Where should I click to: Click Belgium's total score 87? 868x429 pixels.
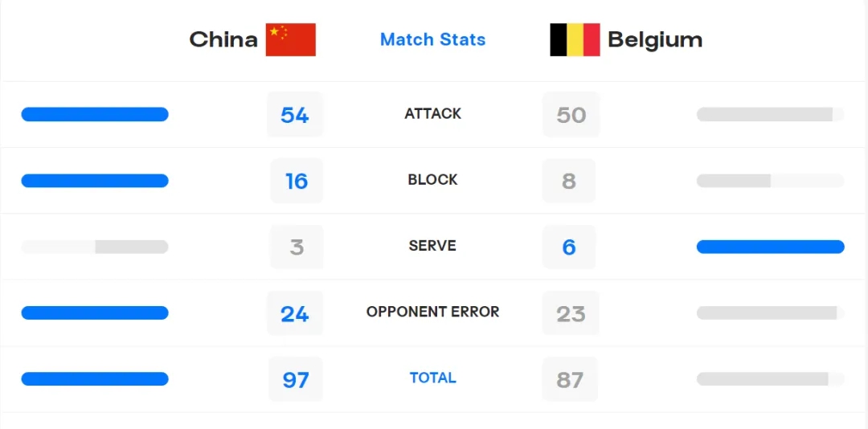pos(570,379)
